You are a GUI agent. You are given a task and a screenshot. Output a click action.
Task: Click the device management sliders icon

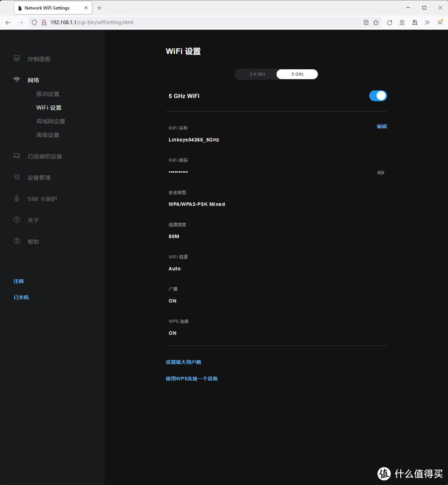17,177
